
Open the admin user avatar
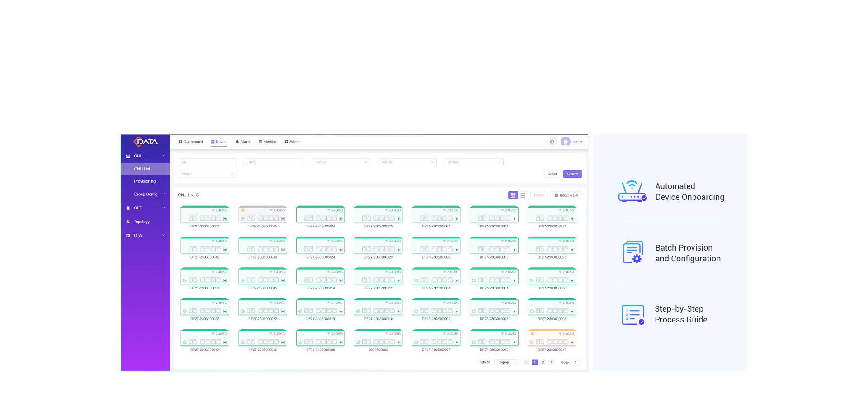pyautogui.click(x=566, y=142)
